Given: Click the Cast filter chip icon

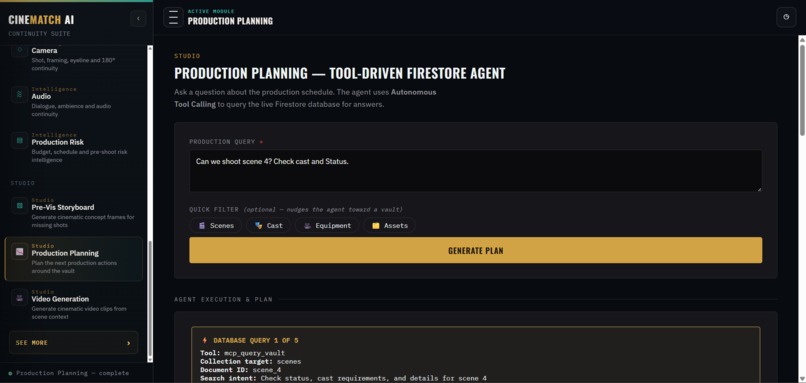Looking at the screenshot, I should tap(258, 225).
